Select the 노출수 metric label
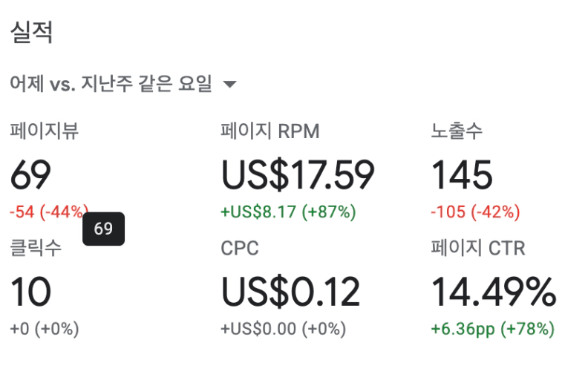The height and width of the screenshot is (386, 588). pyautogui.click(x=457, y=131)
